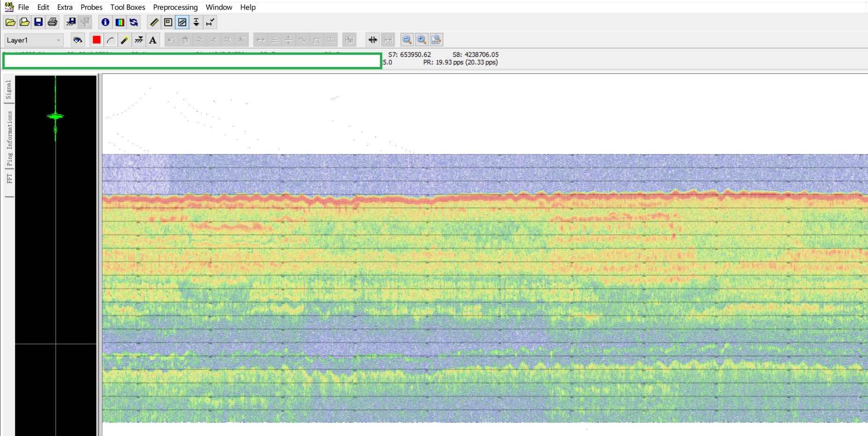
Task: Click the S7: 653950.62 coordinate readout
Action: click(409, 54)
